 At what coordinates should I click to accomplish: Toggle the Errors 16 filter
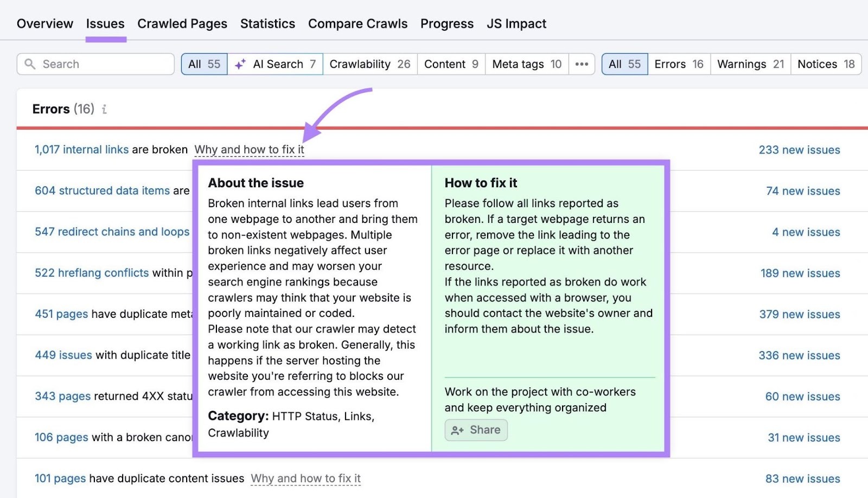[678, 63]
